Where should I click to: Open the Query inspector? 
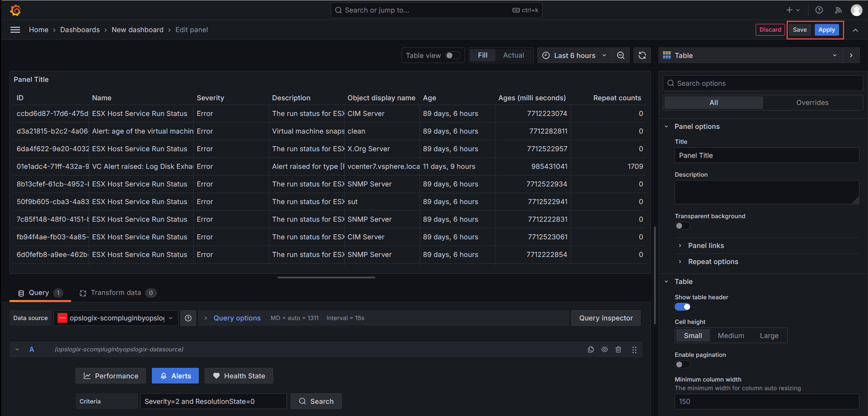(605, 318)
